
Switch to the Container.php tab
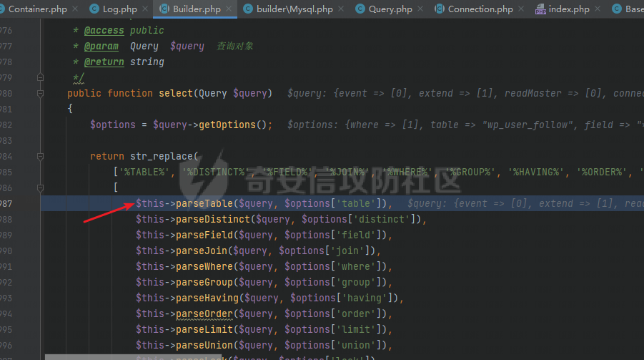pos(36,9)
